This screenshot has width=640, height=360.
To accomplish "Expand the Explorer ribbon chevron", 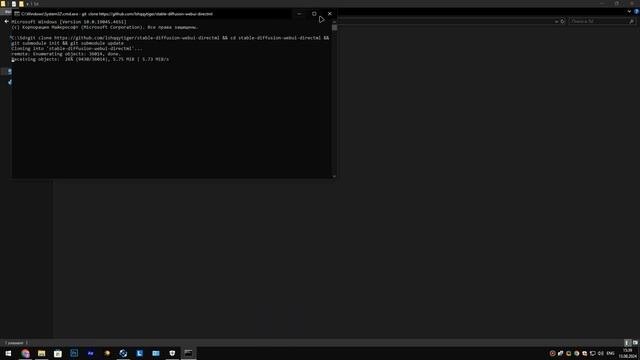I will pyautogui.click(x=629, y=11).
